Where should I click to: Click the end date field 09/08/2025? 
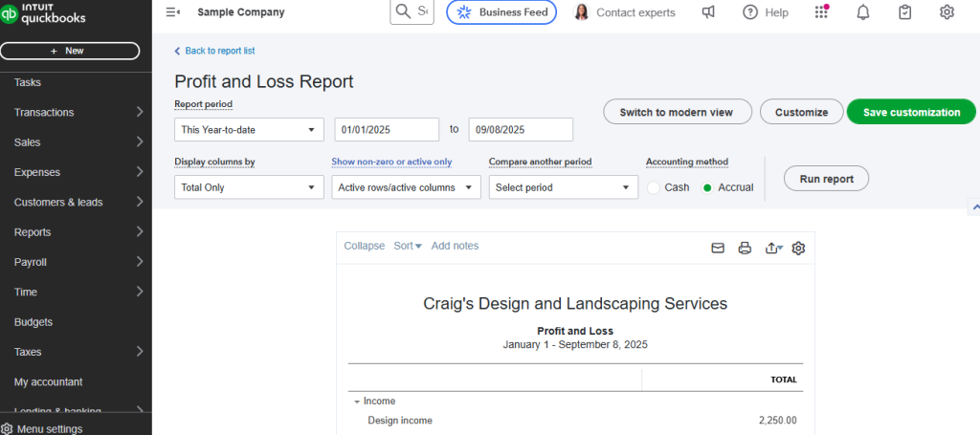coord(521,130)
